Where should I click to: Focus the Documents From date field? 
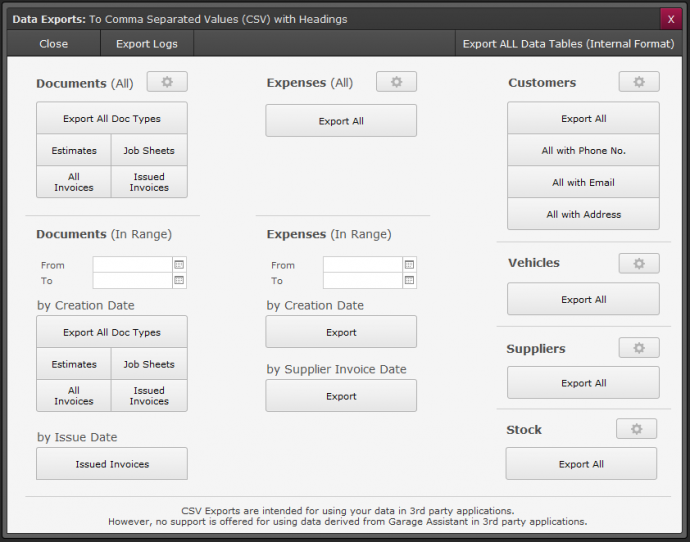tap(132, 265)
